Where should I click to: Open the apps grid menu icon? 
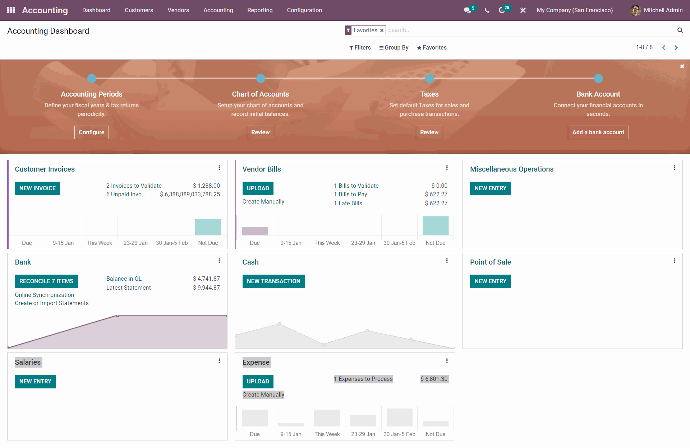pyautogui.click(x=11, y=10)
